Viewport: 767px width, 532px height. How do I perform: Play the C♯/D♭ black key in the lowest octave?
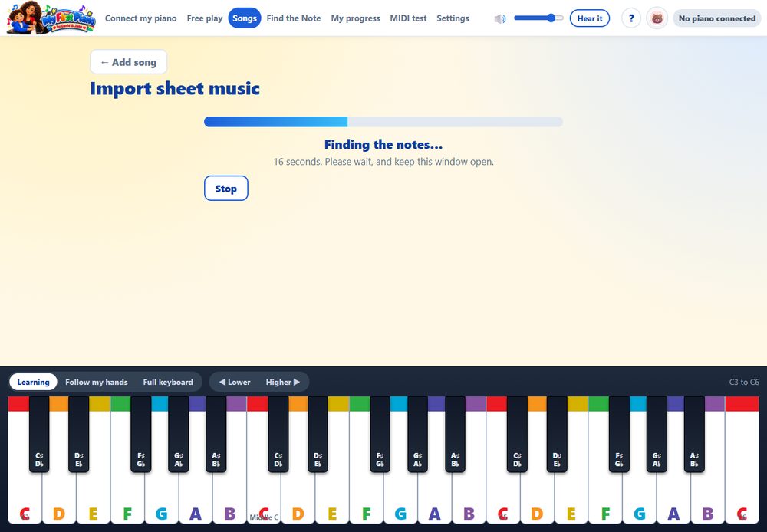[39, 434]
